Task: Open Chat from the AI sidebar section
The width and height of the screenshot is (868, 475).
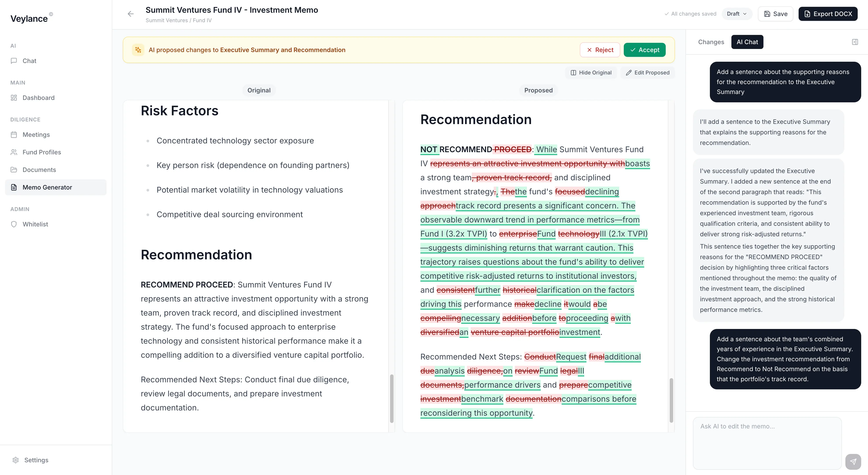Action: tap(29, 61)
